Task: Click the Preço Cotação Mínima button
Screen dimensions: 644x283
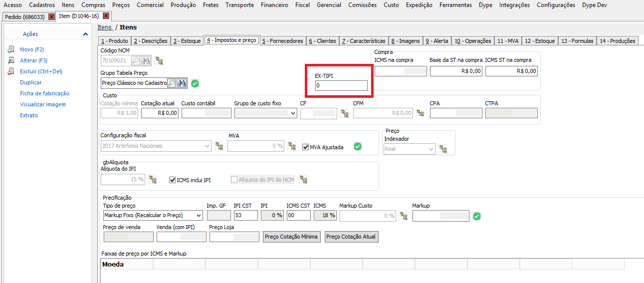Action: (x=291, y=237)
